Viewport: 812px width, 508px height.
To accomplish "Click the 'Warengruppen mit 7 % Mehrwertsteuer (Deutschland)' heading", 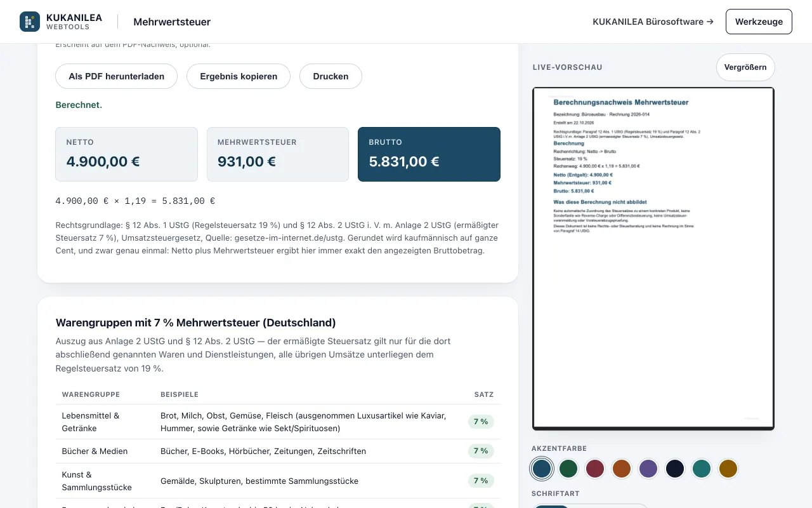I will click(196, 323).
